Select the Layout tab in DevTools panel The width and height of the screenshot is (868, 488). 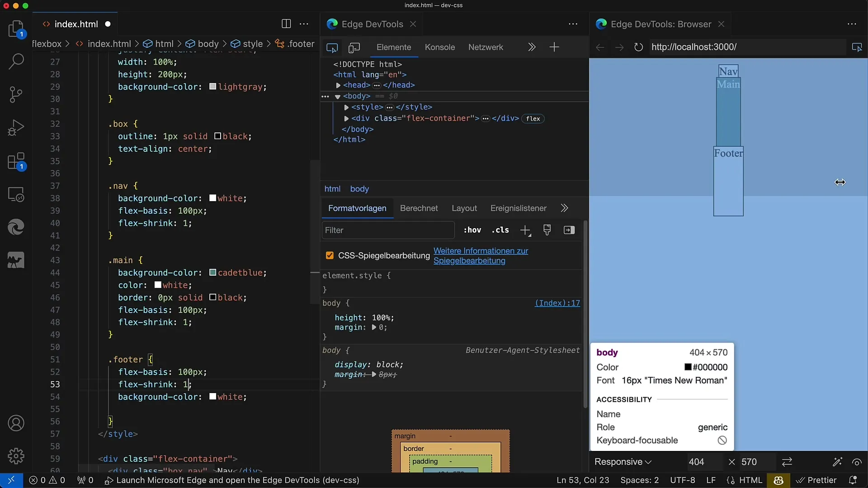(464, 208)
